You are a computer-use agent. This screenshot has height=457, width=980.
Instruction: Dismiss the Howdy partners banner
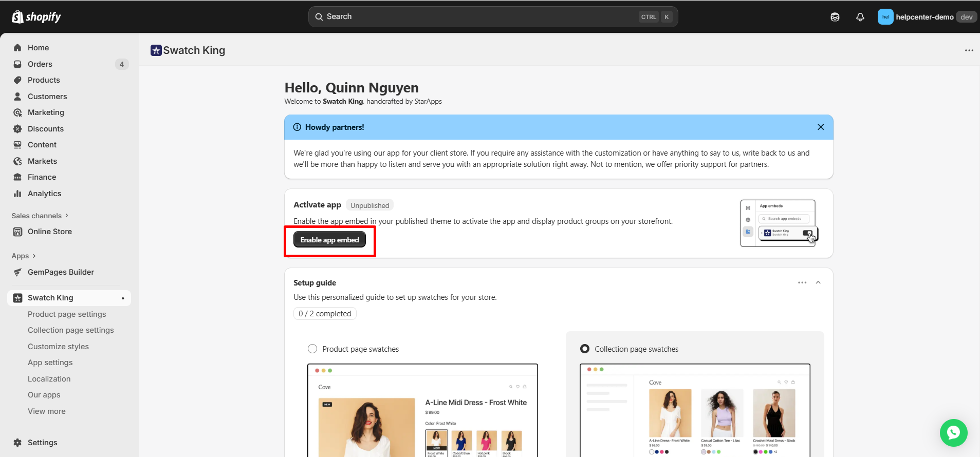[x=820, y=127]
